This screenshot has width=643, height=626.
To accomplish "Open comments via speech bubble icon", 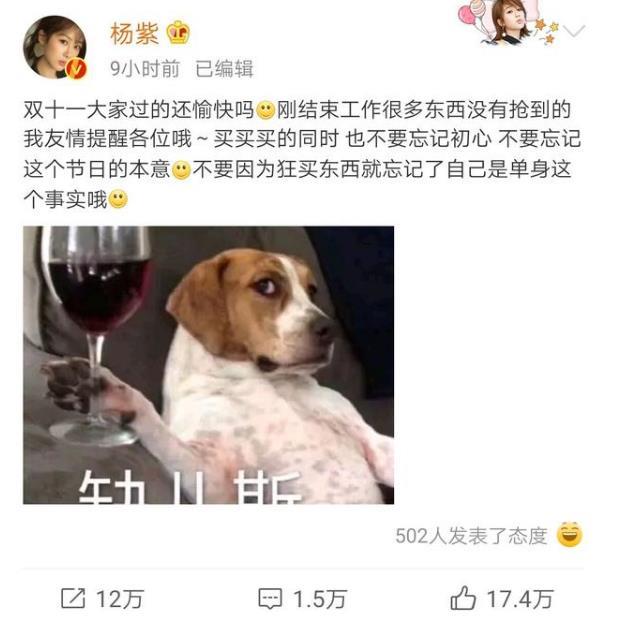I will point(270,599).
